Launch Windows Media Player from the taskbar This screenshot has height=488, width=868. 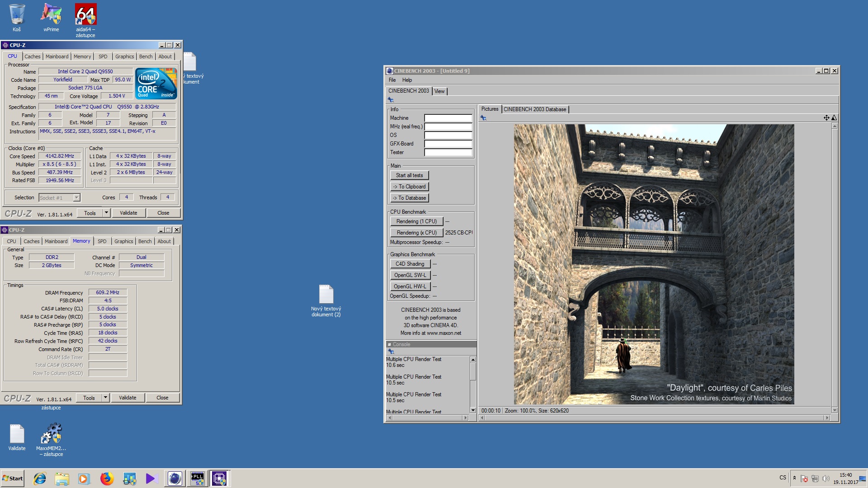coord(84,479)
